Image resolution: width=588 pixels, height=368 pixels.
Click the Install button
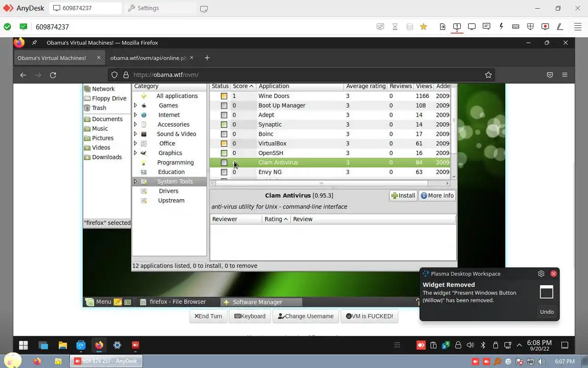(x=403, y=195)
